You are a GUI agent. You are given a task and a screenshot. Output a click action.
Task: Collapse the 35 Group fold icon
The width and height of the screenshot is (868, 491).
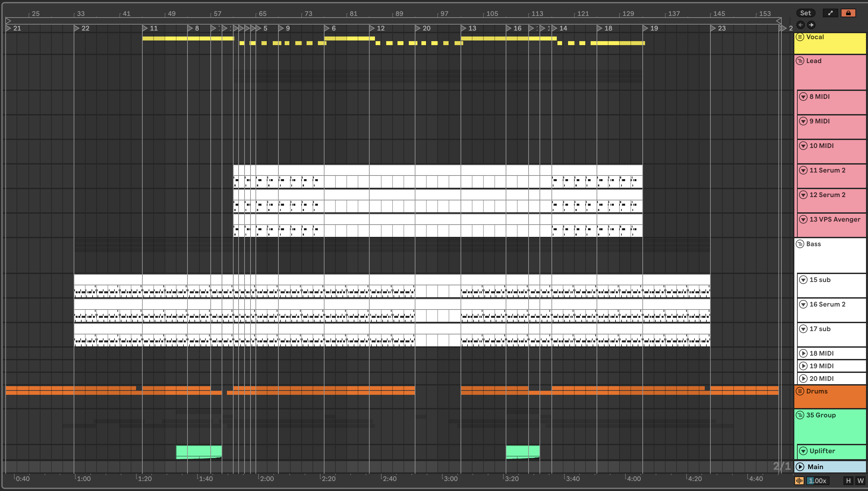800,415
